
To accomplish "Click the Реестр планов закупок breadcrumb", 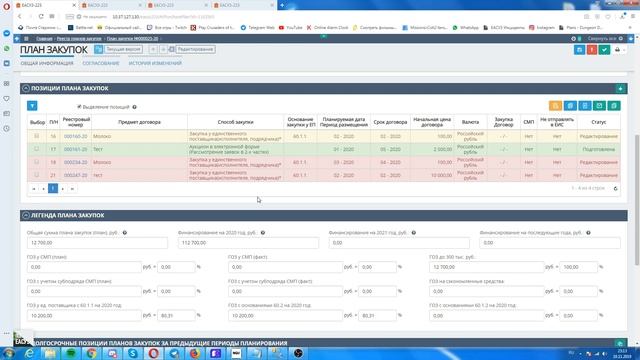I will tap(79, 38).
